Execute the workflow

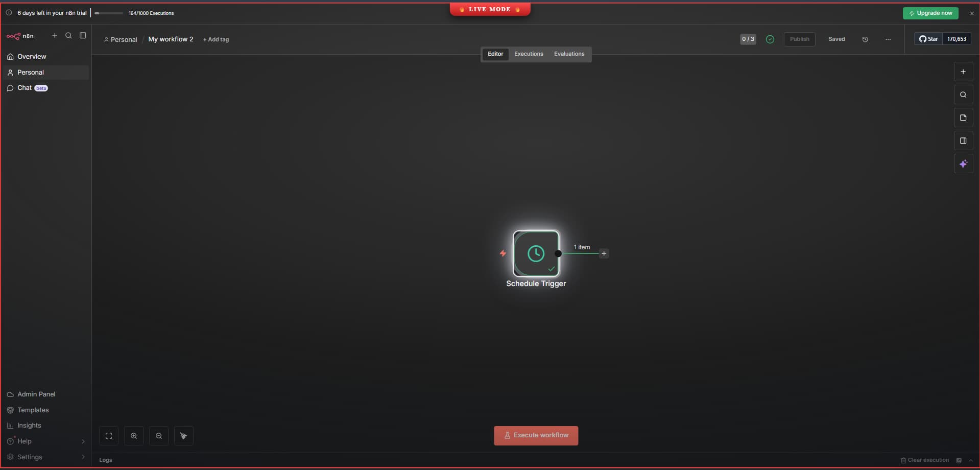(536, 436)
